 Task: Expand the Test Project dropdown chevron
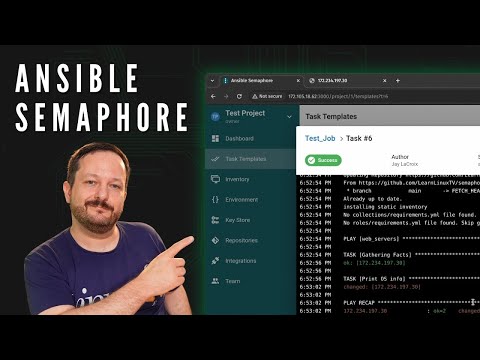click(289, 117)
